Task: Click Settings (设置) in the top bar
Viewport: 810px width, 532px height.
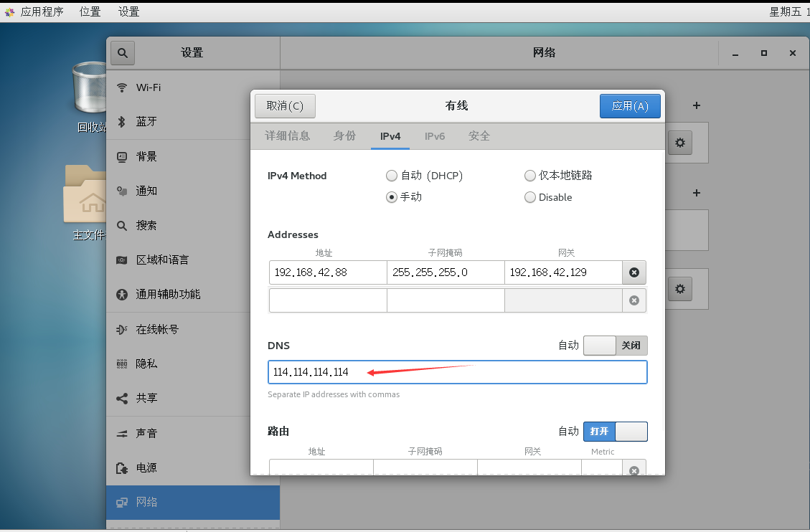Action: (128, 11)
